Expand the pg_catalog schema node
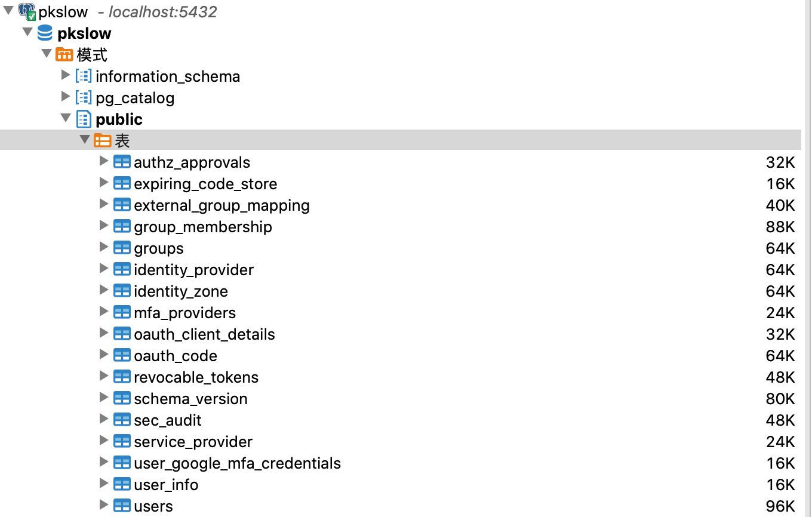 (x=66, y=97)
